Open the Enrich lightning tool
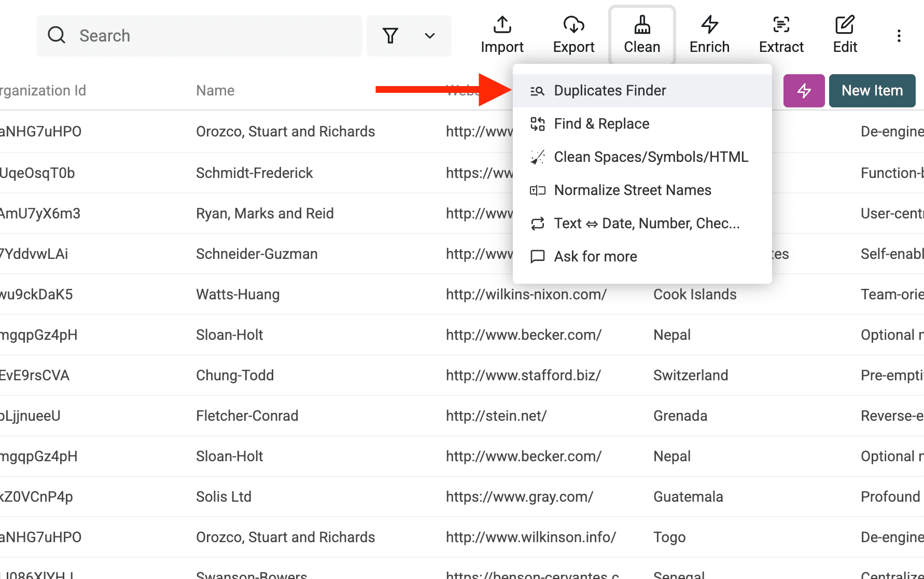Viewport: 924px width, 579px height. pyautogui.click(x=709, y=34)
